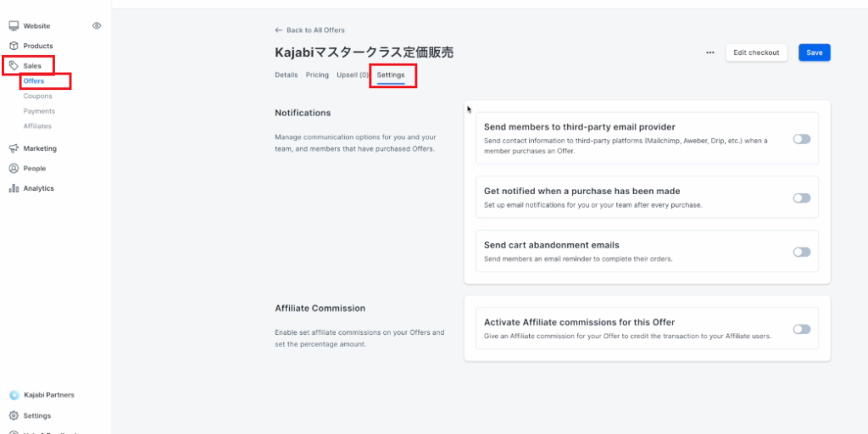Toggle Send members to third-party email provider
Image resolution: width=868 pixels, height=434 pixels.
click(802, 139)
